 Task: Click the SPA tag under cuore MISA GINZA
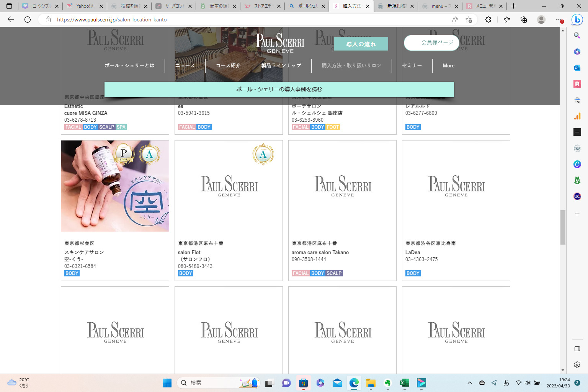[121, 127]
